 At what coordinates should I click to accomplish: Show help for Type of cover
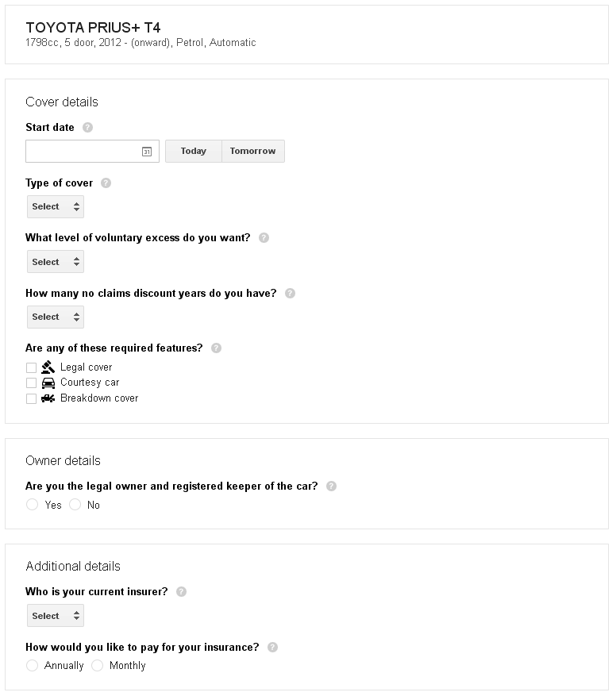106,183
